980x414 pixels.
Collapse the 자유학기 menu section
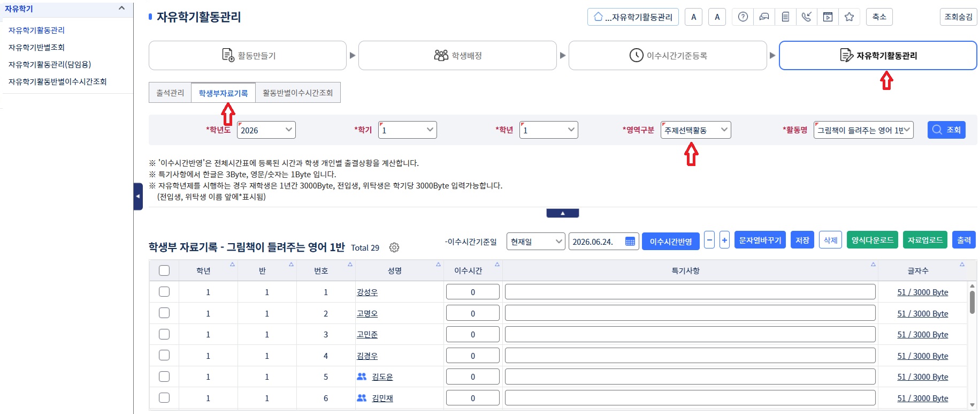click(x=121, y=8)
